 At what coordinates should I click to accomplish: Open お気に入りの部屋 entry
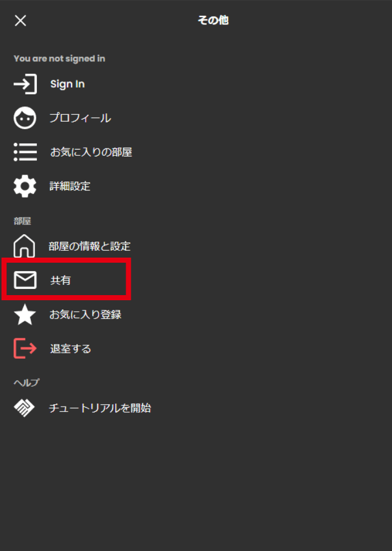tap(91, 152)
